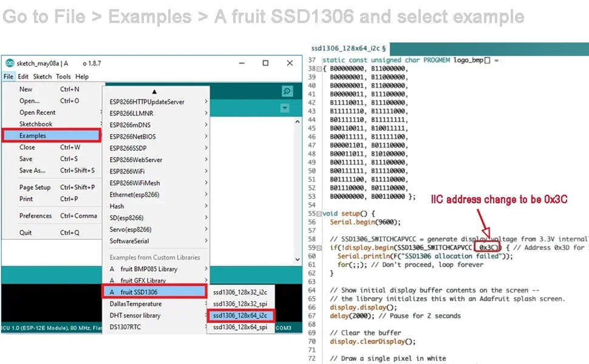
Task: Expand fruit GFX Library examples
Action: (156, 280)
